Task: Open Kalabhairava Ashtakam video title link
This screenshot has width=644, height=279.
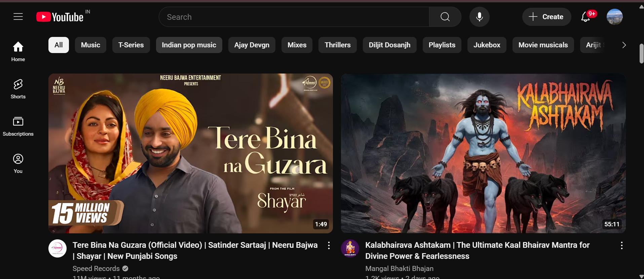Action: point(477,250)
